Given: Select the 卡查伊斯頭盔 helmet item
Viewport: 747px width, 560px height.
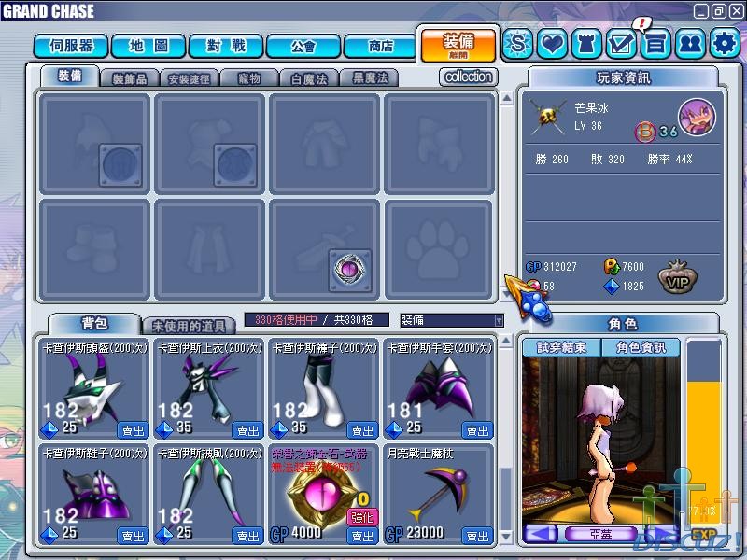Looking at the screenshot, I should point(94,388).
